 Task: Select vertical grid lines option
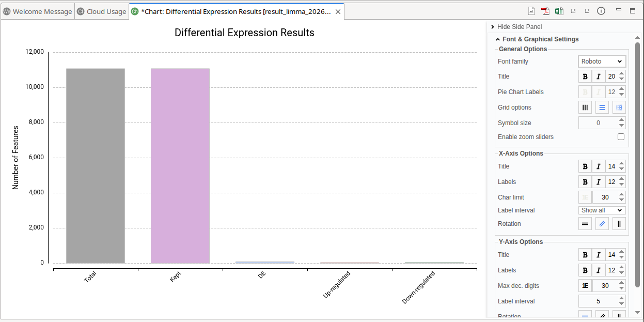(585, 108)
